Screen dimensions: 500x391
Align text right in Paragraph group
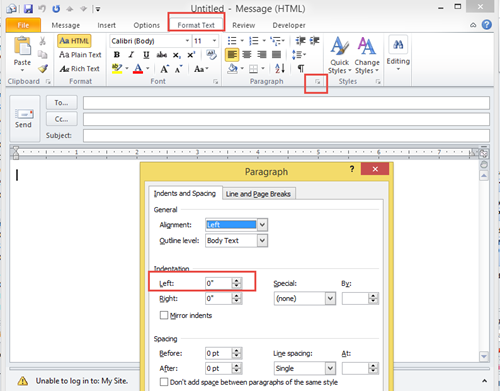pos(262,55)
